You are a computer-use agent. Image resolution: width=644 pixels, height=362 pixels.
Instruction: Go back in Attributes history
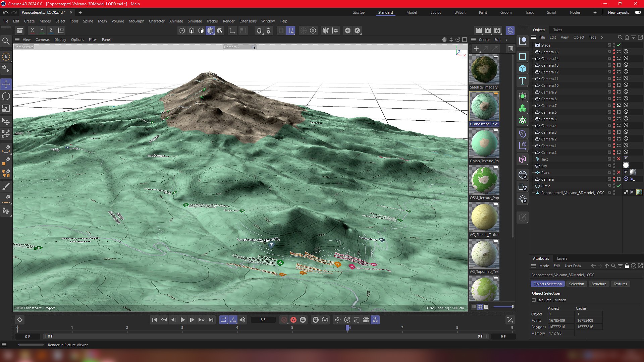pos(593,266)
